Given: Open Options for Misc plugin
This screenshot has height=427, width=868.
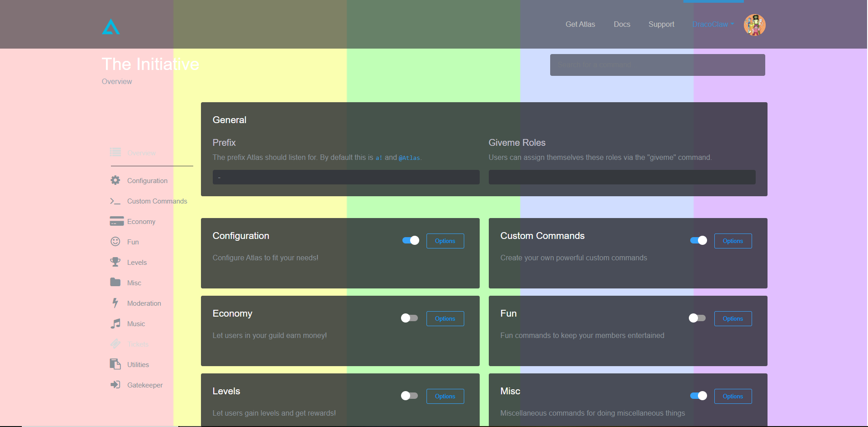Looking at the screenshot, I should tap(733, 396).
